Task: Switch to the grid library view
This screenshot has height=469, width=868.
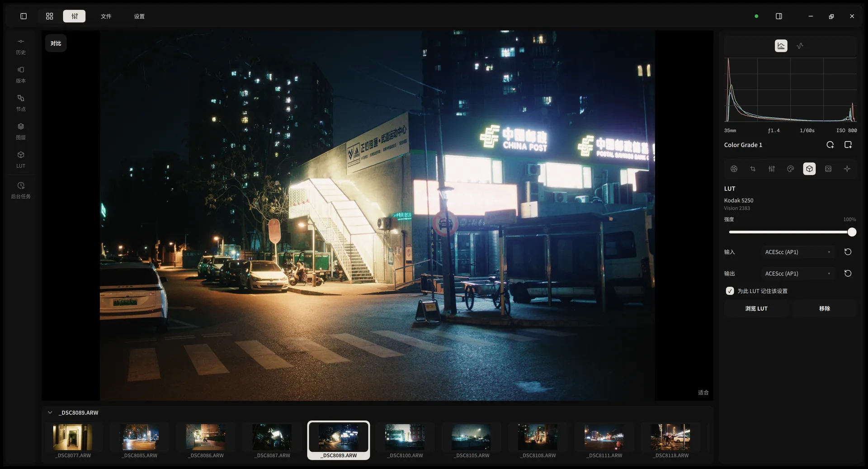Action: (x=50, y=16)
